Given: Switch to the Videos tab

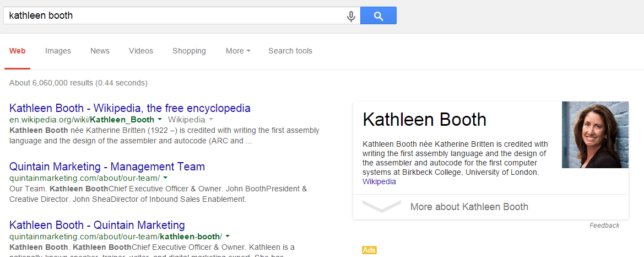Looking at the screenshot, I should 141,51.
